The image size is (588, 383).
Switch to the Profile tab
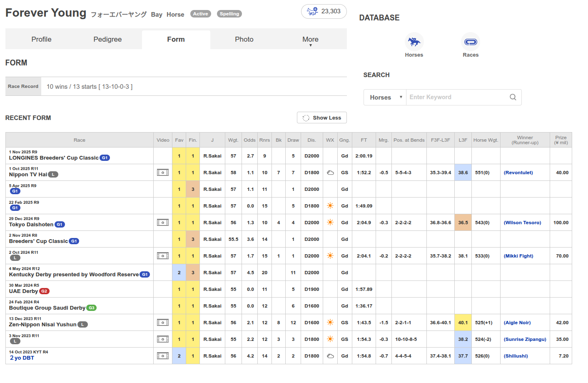pyautogui.click(x=42, y=40)
